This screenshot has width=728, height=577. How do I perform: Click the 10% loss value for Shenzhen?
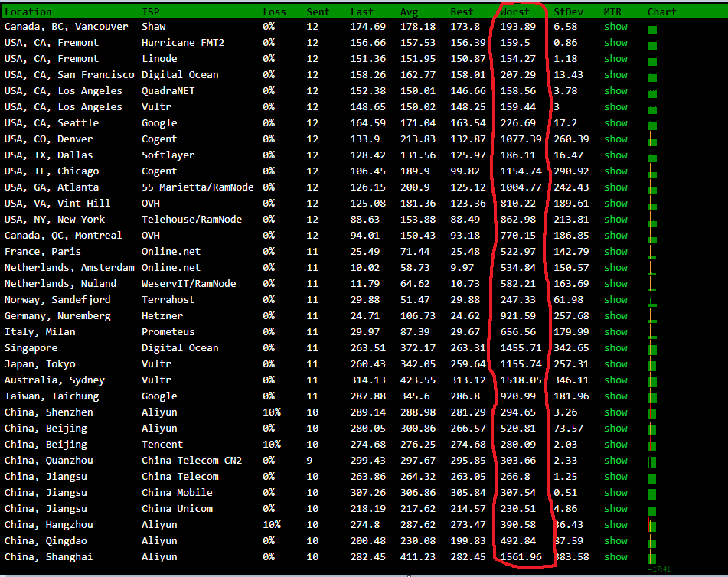point(272,412)
